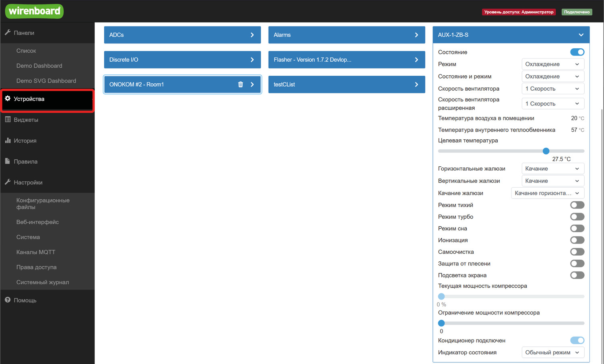Open the Горизонтальные жалюзи dropdown
The image size is (604, 364).
tap(552, 169)
